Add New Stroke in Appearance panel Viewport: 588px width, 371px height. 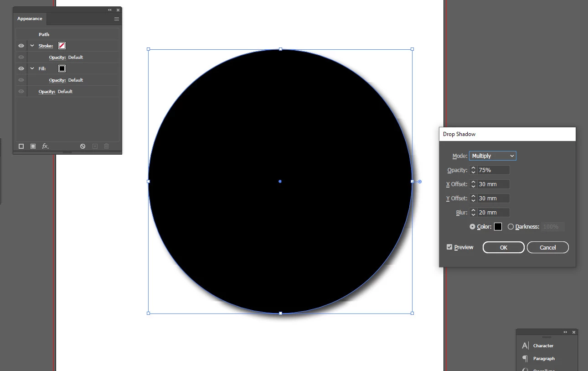click(x=21, y=146)
